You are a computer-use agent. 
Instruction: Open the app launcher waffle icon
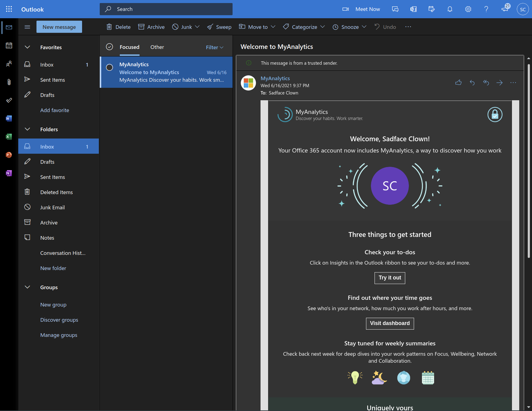point(9,9)
